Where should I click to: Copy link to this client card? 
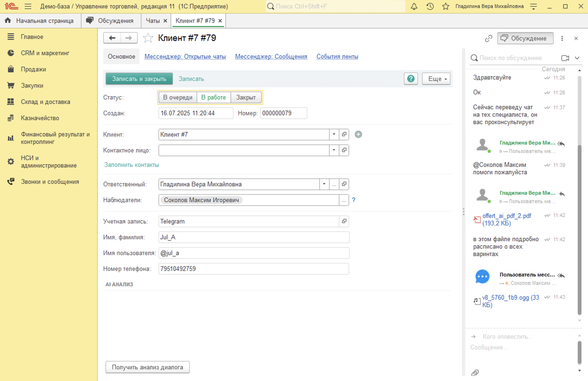click(489, 39)
